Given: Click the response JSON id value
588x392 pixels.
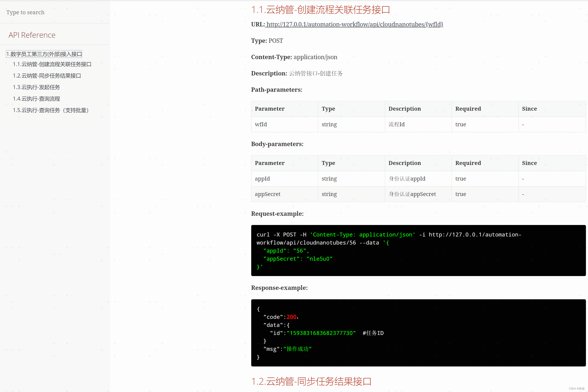Looking at the screenshot, I should click(321, 333).
